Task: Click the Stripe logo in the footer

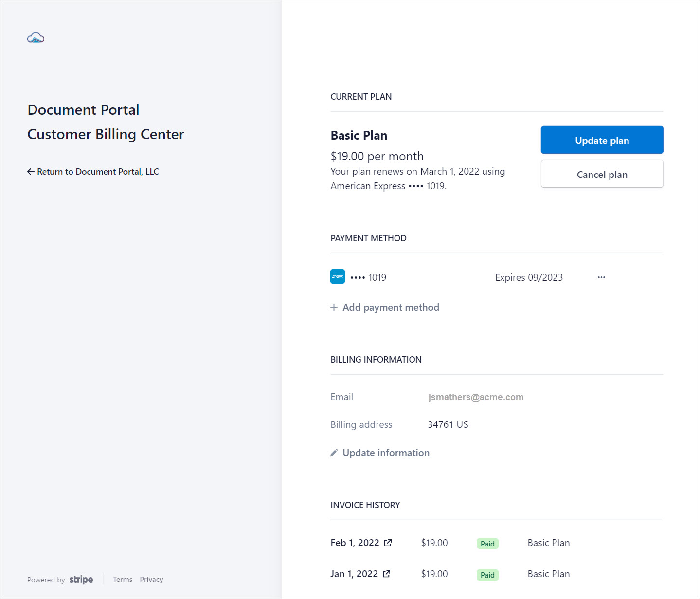Action: (81, 579)
